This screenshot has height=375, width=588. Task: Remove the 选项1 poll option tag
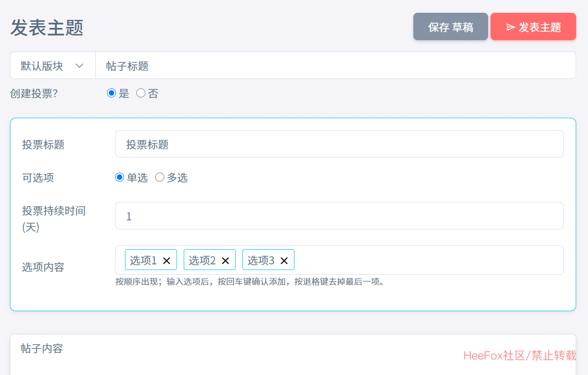[x=167, y=261]
